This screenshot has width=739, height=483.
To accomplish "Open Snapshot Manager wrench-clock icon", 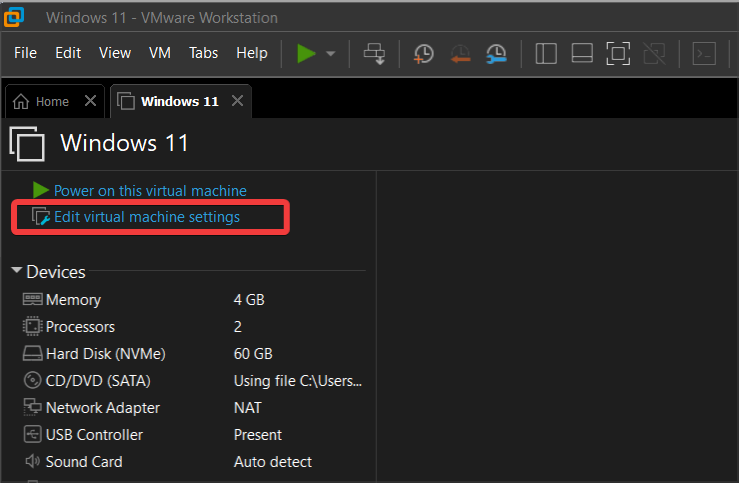I will point(496,54).
